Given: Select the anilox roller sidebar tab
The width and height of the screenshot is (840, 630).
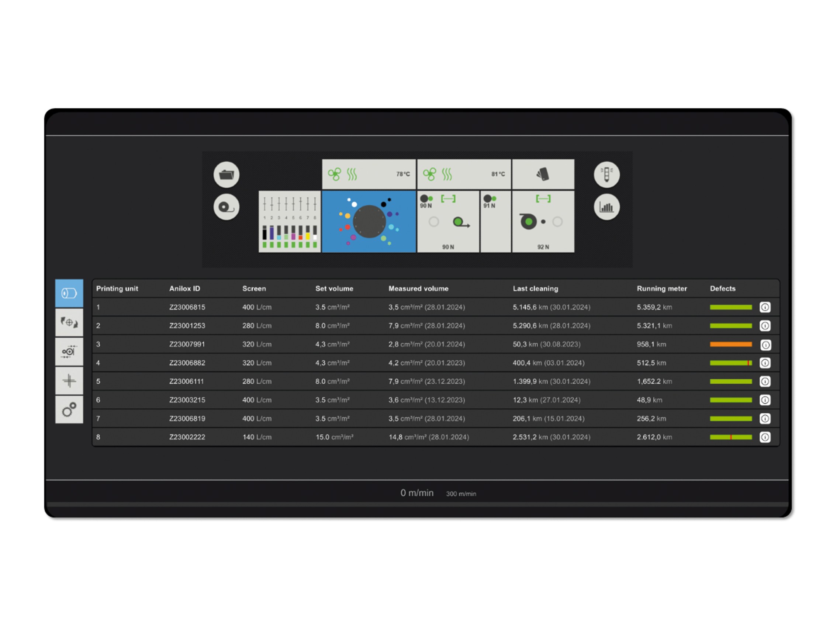Looking at the screenshot, I should click(x=69, y=294).
